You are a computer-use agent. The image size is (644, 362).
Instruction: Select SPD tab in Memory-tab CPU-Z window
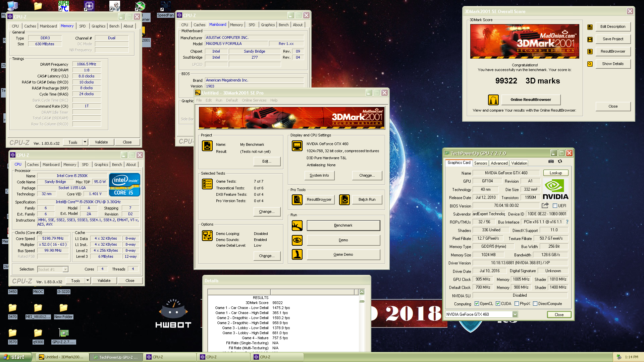(x=82, y=26)
